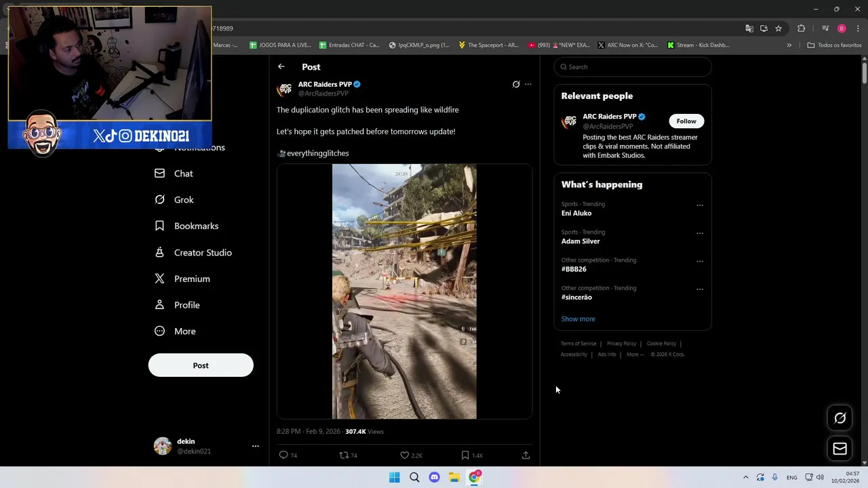
Task: Open the Chrome profile avatar
Action: [842, 28]
